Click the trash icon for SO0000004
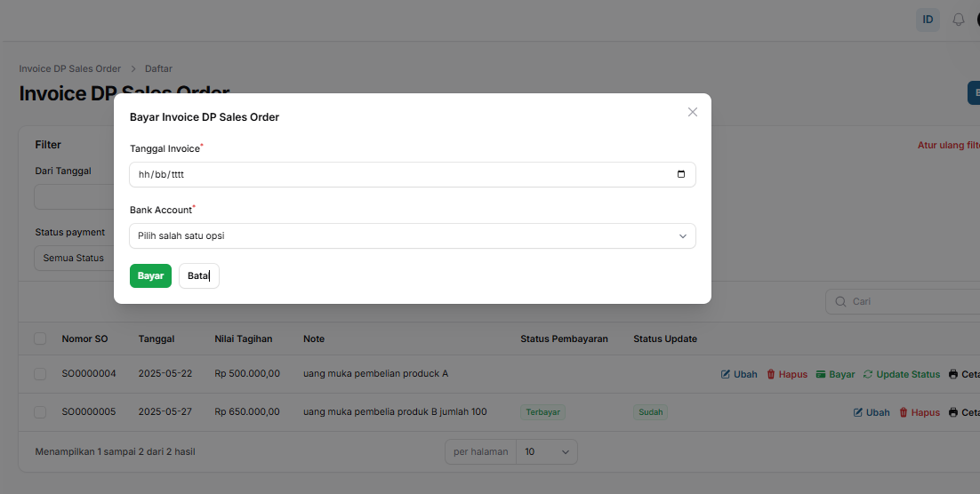This screenshot has height=494, width=980. (x=771, y=374)
